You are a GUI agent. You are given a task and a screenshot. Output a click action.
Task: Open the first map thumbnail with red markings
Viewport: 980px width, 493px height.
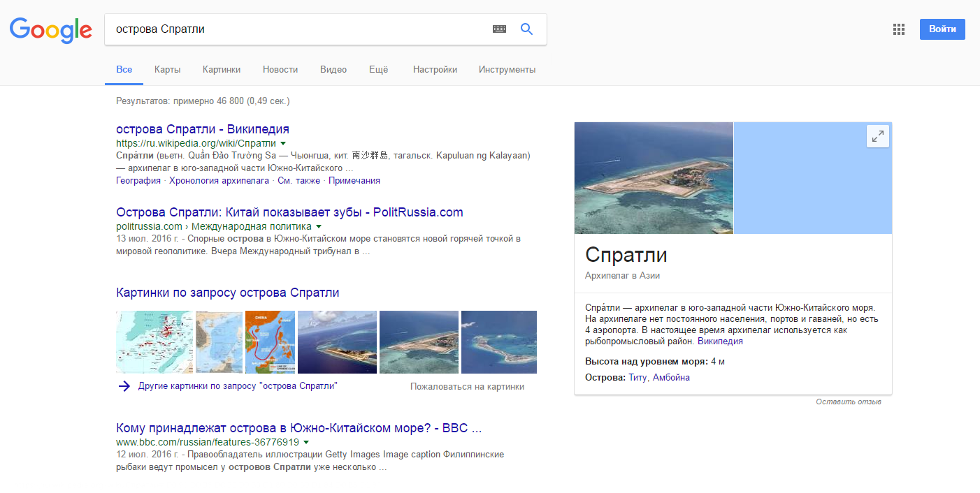154,342
